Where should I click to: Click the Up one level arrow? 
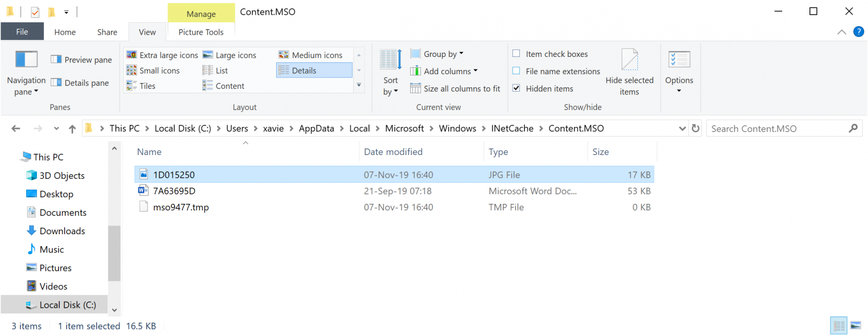click(72, 129)
